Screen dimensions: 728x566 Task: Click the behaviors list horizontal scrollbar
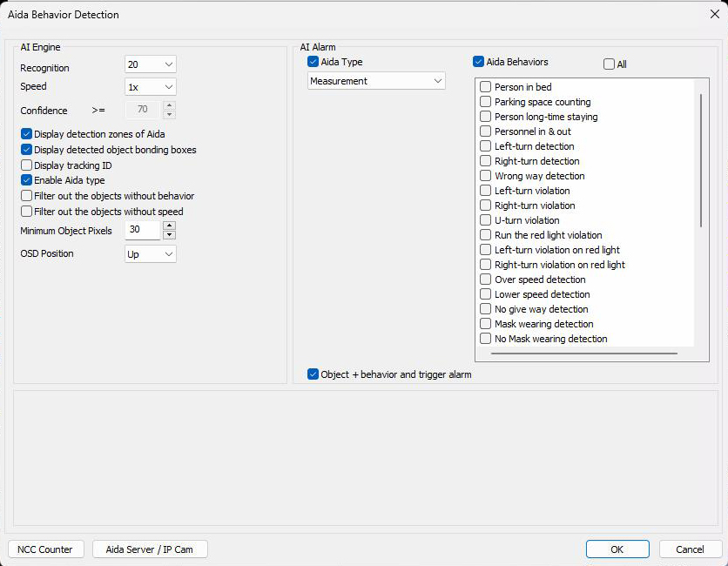(583, 354)
